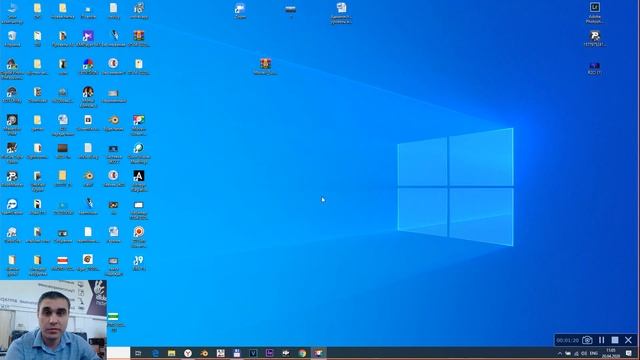Viewport: 640px width, 360px height.
Task: Select the Adobe Lightroom Lr desktop shortcut
Action: click(595, 12)
